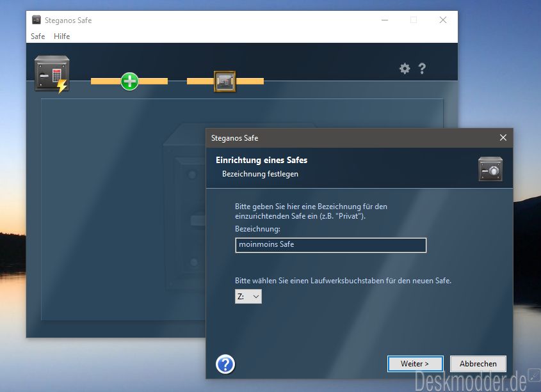Open settings via the gear icon

click(405, 68)
